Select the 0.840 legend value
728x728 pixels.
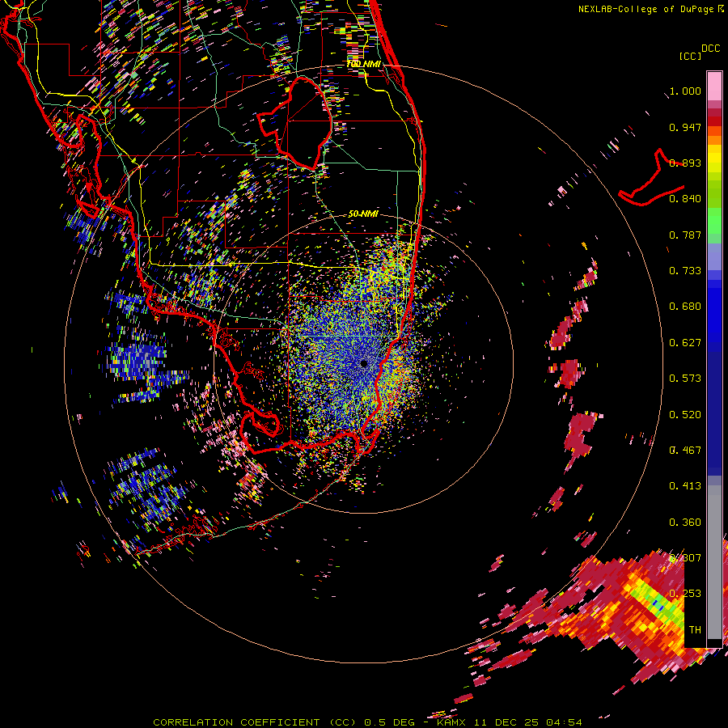click(685, 199)
